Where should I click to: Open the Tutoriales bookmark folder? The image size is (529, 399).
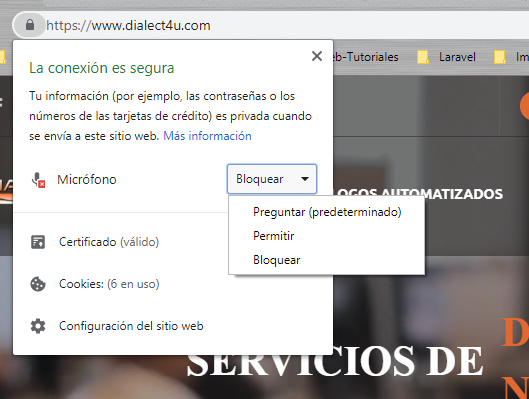click(x=366, y=57)
